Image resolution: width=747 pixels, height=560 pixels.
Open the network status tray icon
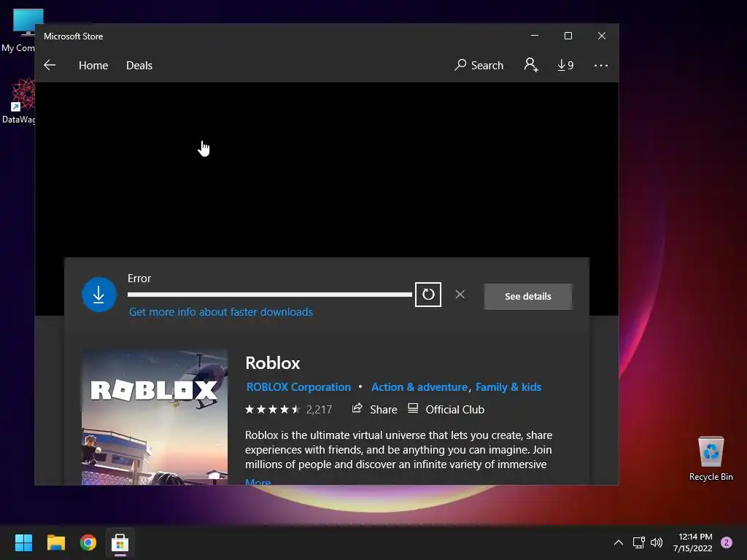click(638, 542)
